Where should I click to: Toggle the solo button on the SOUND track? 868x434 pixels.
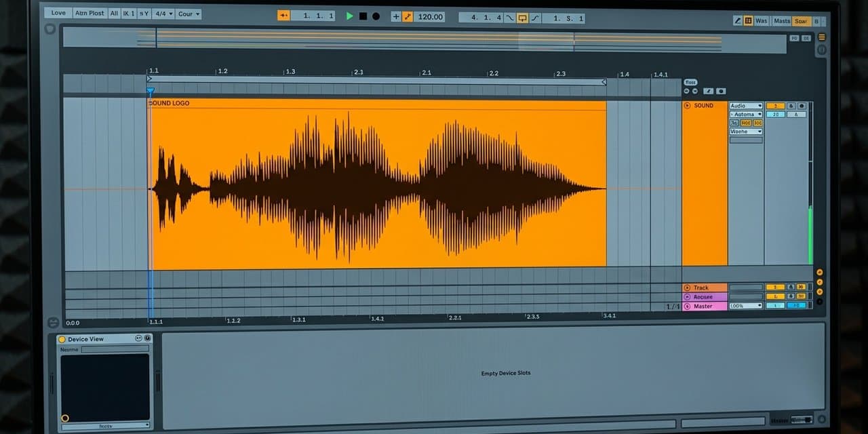click(x=791, y=106)
